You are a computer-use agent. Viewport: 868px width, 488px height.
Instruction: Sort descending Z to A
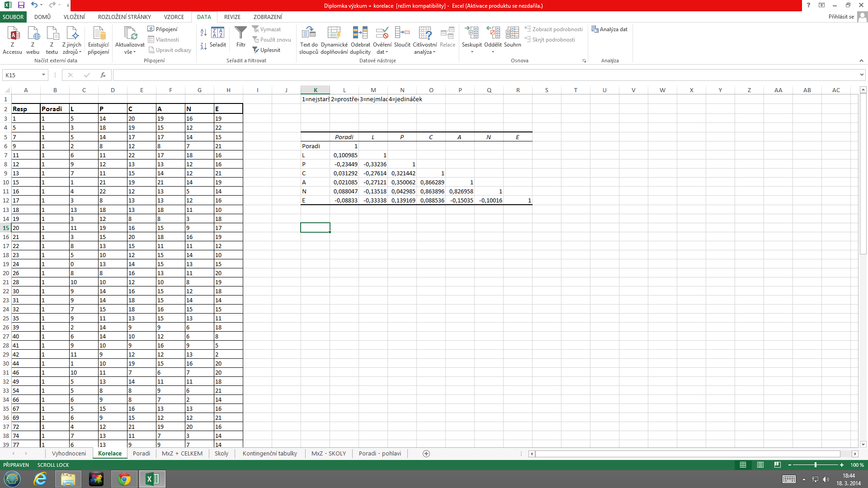click(203, 46)
